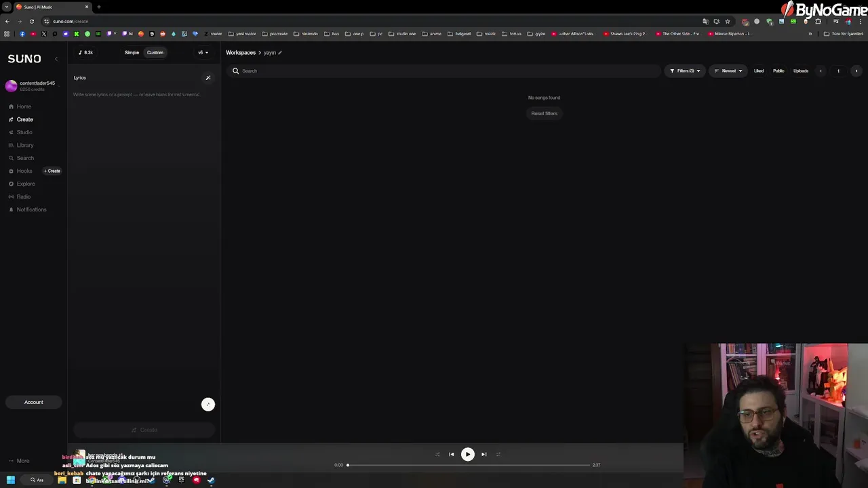The height and width of the screenshot is (488, 868).
Task: Open the Filters (3) dropdown
Action: [x=685, y=70]
